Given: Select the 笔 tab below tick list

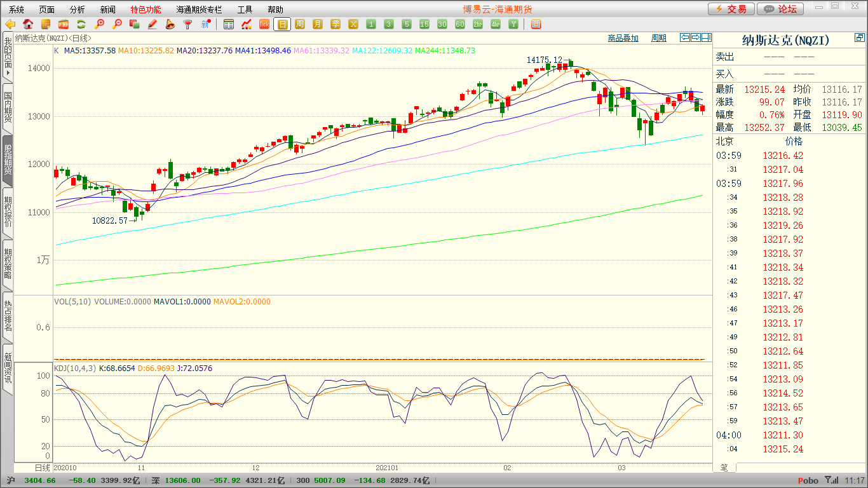Looking at the screenshot, I should click(x=724, y=468).
